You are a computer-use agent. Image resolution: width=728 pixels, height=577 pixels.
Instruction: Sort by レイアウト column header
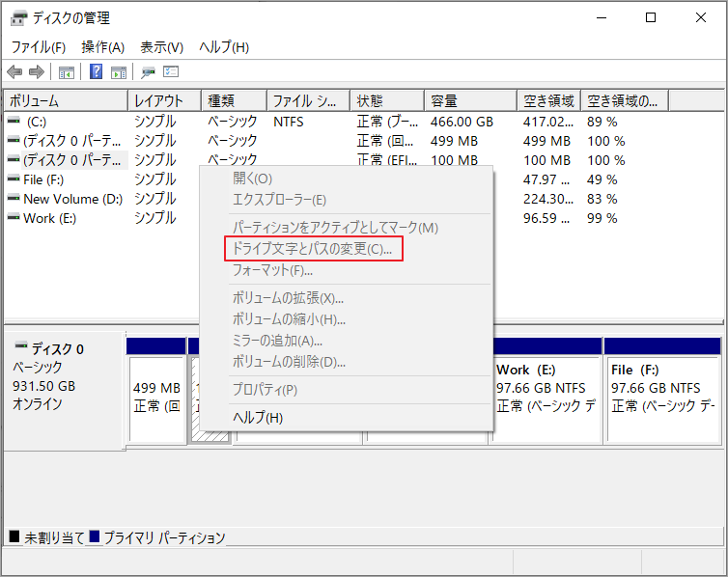(164, 100)
